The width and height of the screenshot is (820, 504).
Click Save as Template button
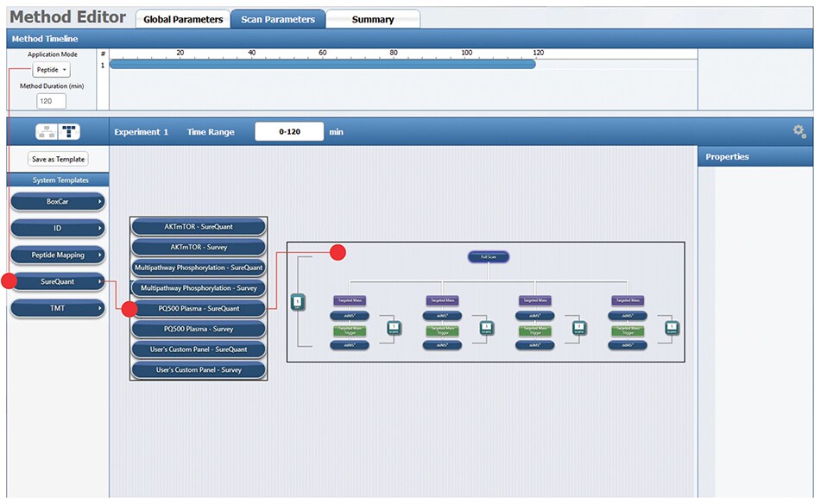(x=59, y=160)
